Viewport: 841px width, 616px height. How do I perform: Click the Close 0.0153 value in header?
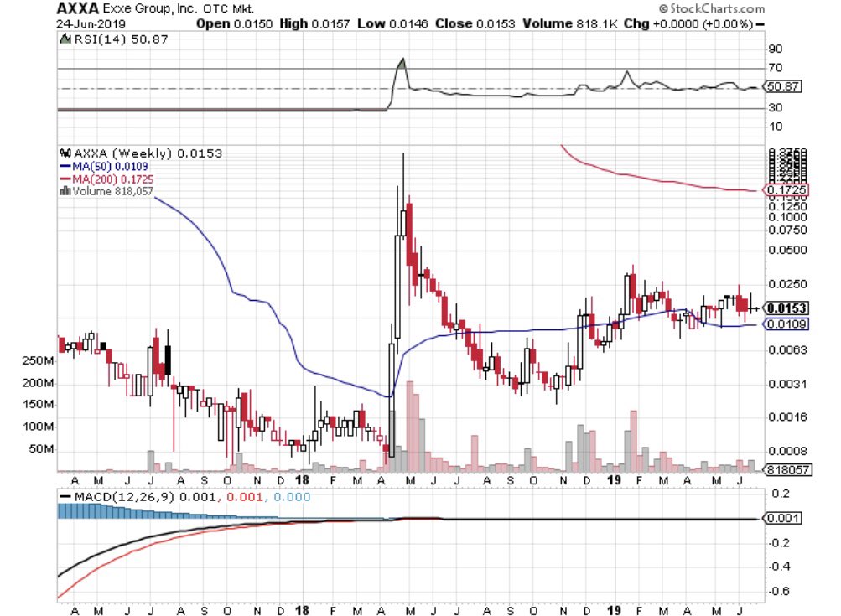[475, 24]
